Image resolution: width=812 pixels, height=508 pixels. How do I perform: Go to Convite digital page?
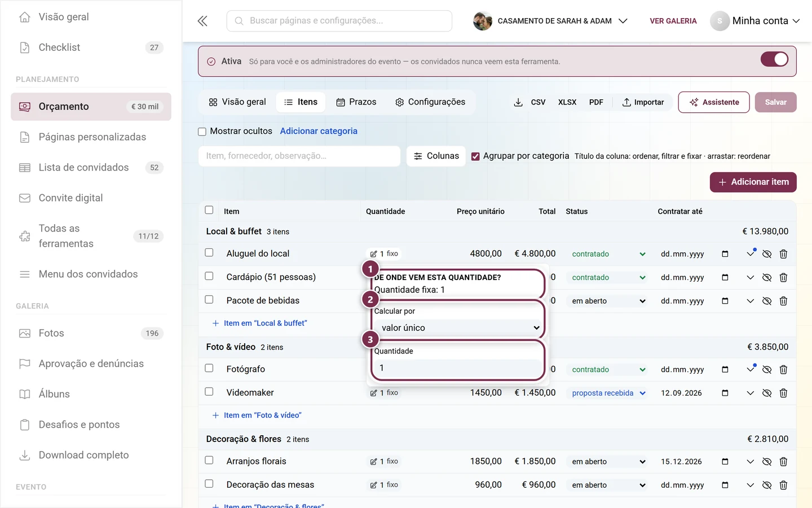point(91,198)
